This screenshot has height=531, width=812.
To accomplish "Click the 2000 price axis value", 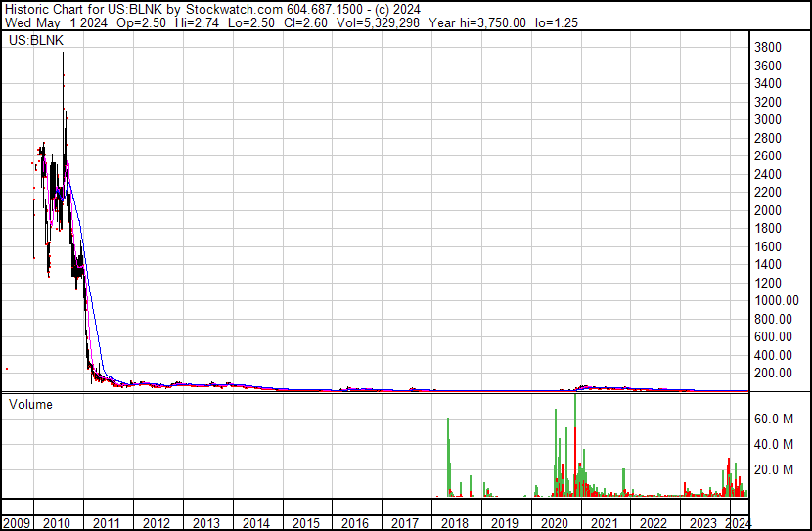I will [768, 210].
